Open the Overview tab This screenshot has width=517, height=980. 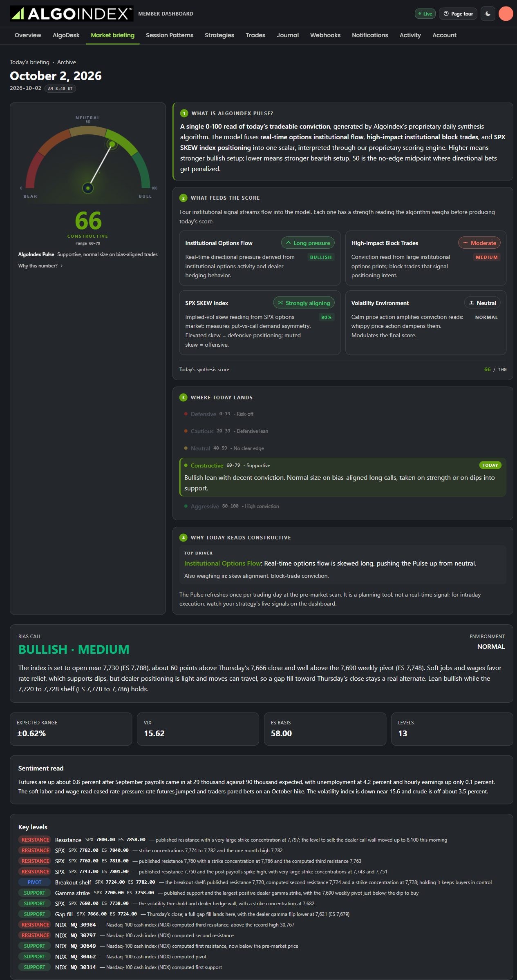coord(28,35)
